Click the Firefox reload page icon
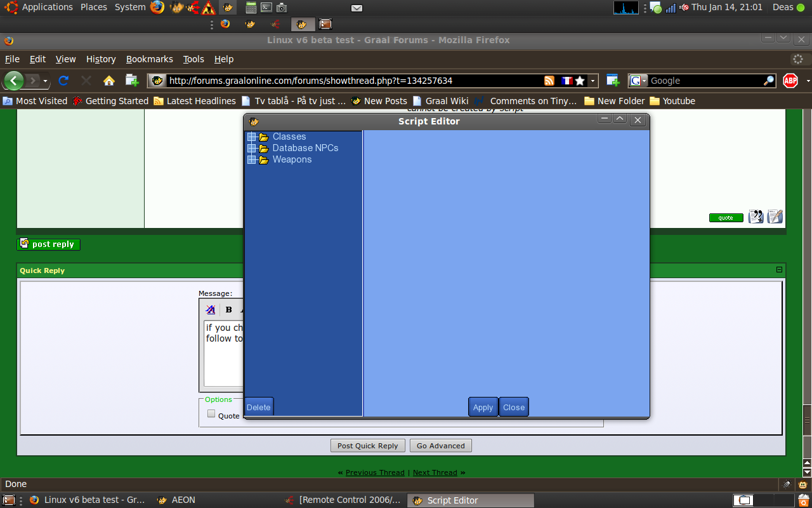Image resolution: width=812 pixels, height=508 pixels. 63,81
